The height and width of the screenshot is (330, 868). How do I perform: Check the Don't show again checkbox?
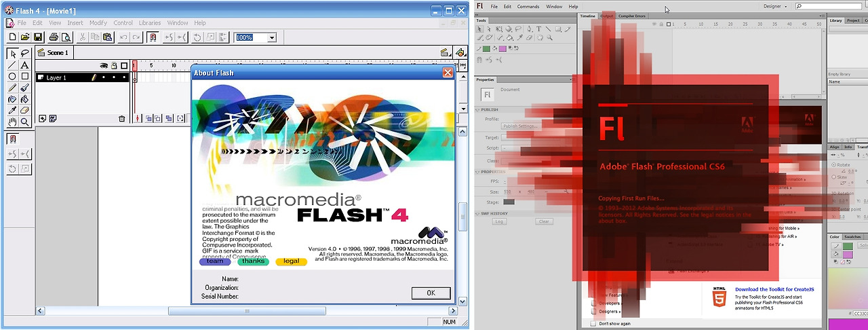click(593, 323)
